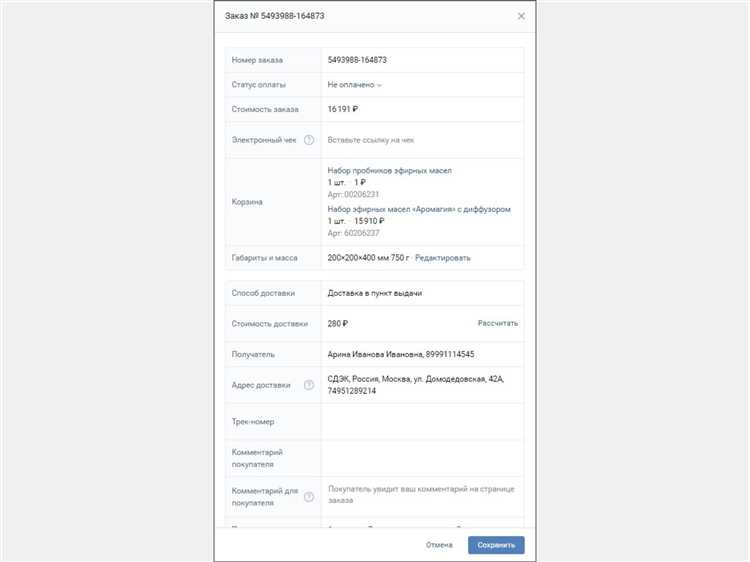
Task: Open help icon next to Адрес доставки
Action: point(309,385)
